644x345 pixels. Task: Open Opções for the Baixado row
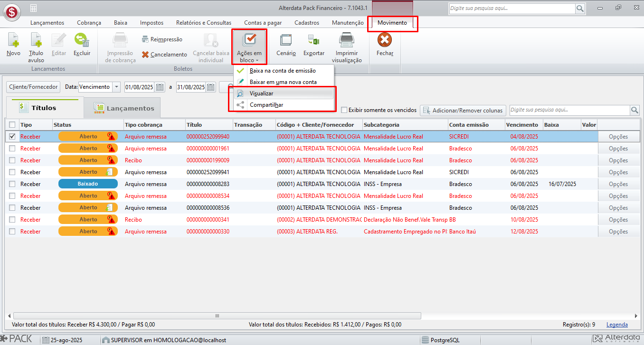[618, 184]
